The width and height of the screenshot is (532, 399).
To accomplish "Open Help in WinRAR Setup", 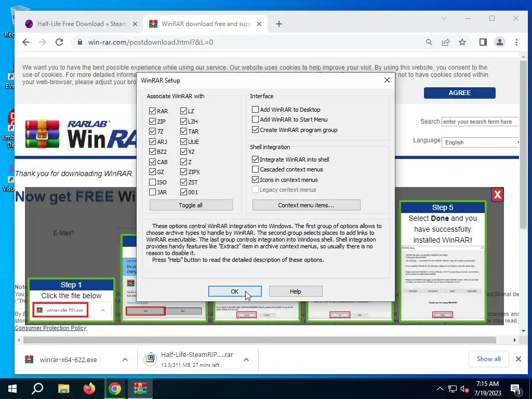I will click(296, 291).
